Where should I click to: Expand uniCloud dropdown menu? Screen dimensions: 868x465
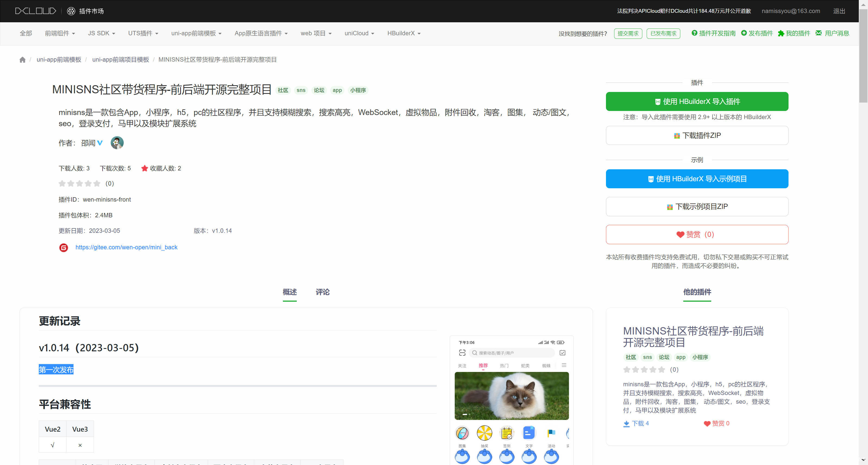click(359, 33)
